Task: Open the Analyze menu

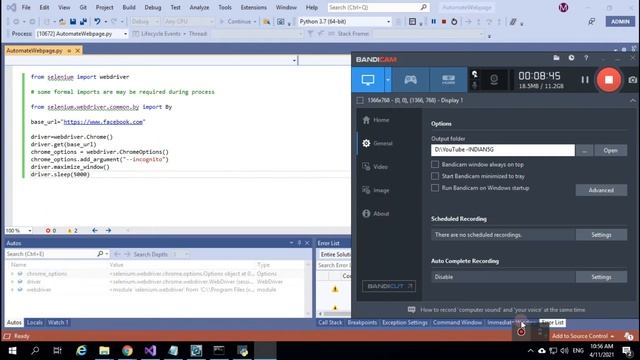Action: point(199,7)
